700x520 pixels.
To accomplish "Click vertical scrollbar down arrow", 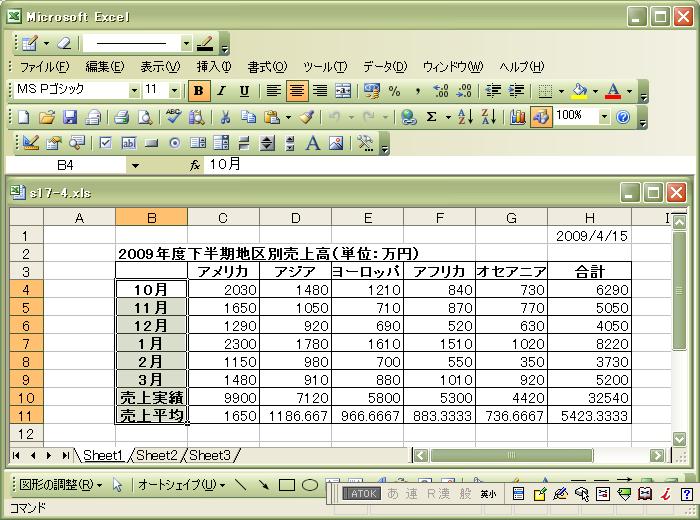I will click(679, 439).
